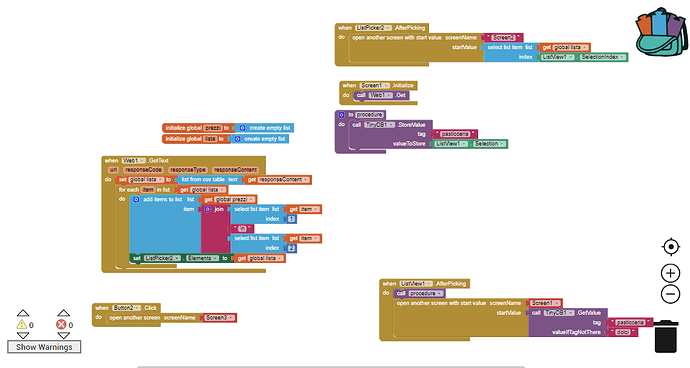Zoom out with the minus icon
The image size is (690, 368).
coord(671,294)
